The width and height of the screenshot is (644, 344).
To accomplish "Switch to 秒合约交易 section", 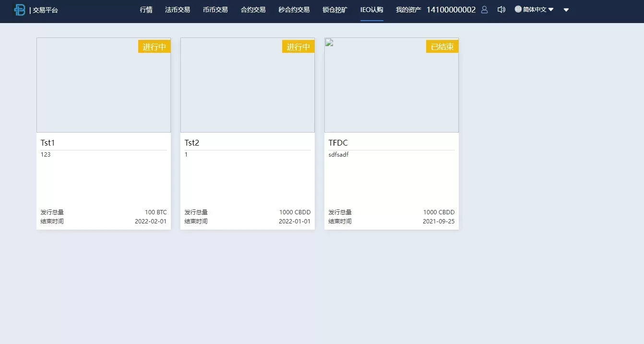I will 294,10.
